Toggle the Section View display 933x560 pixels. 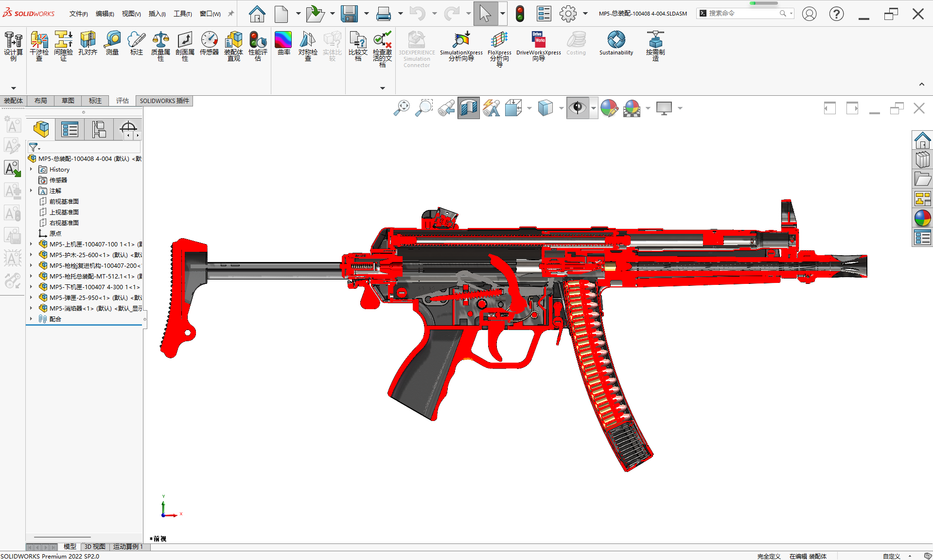tap(469, 108)
